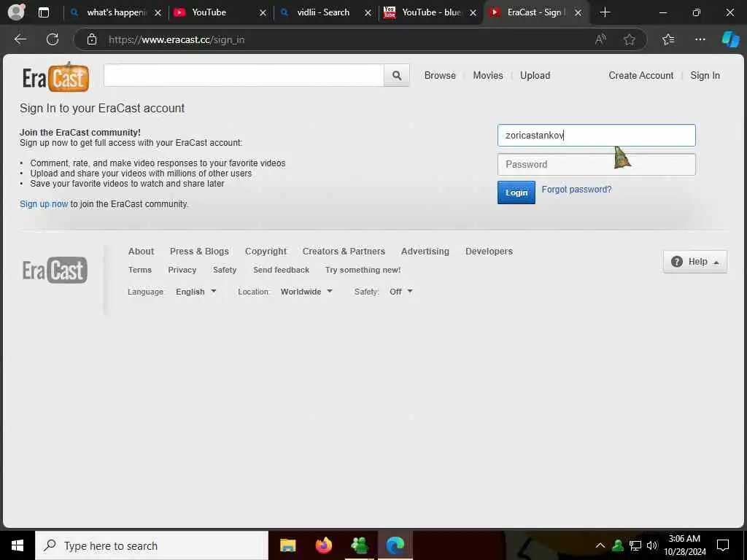This screenshot has width=747, height=560.
Task: Open the Upload menu item
Action: tap(535, 75)
